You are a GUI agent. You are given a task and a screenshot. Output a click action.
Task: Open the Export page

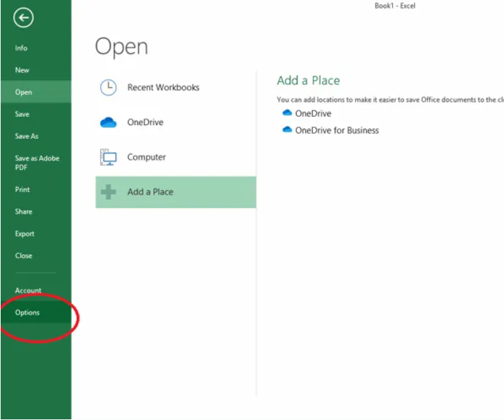tap(24, 233)
